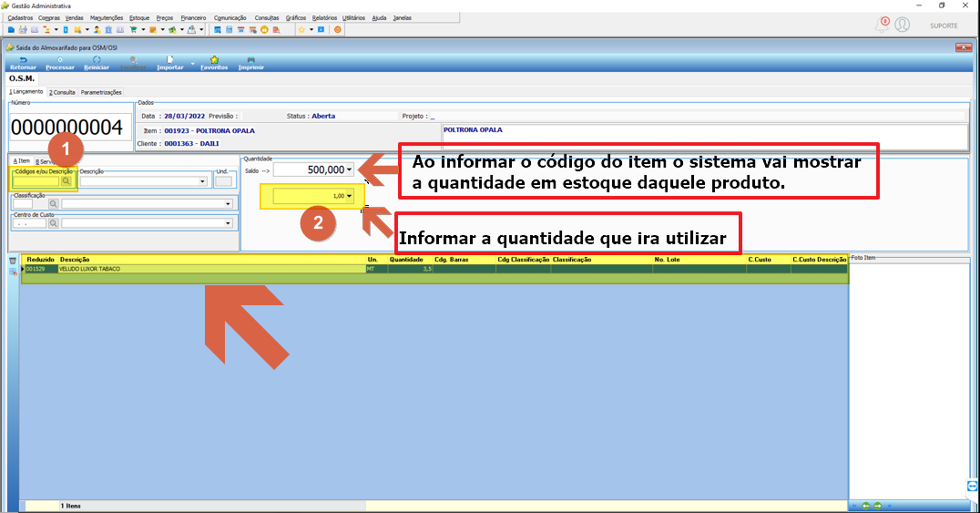
Task: Click the trash delete icon left of grid
Action: [x=13, y=261]
